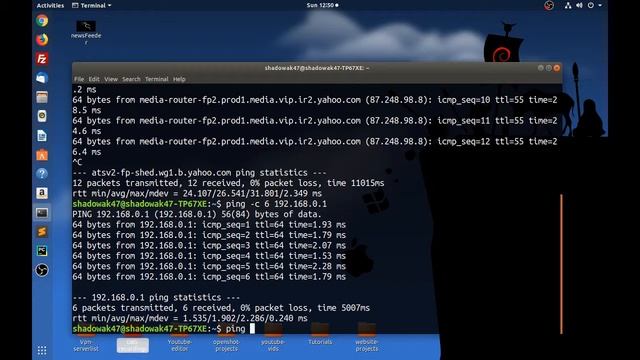640x360 pixels.
Task: Open the Search menu in Terminal
Action: point(131,79)
